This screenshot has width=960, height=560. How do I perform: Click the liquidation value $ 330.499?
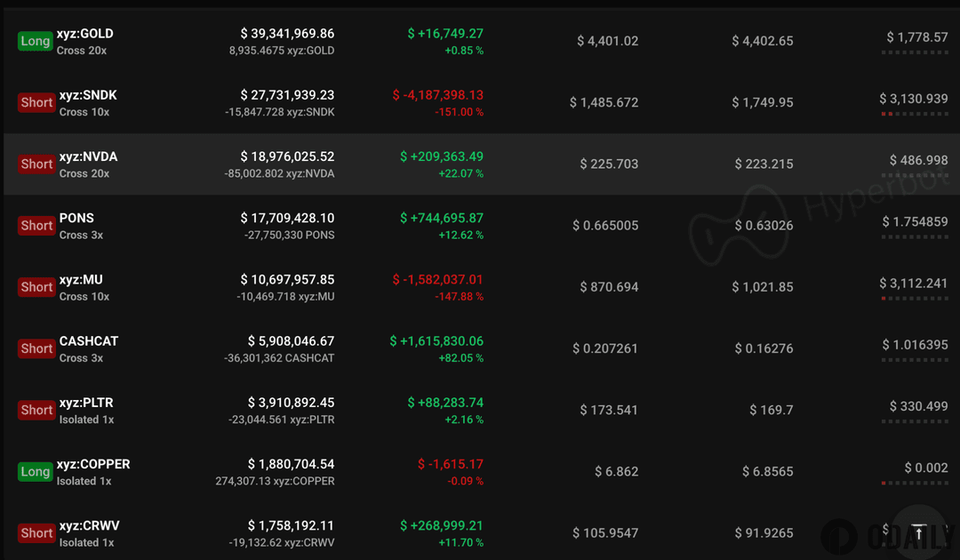click(x=918, y=406)
